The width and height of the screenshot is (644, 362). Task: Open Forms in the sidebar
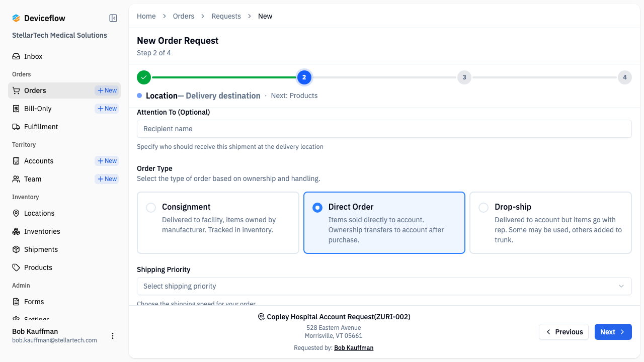64,302
